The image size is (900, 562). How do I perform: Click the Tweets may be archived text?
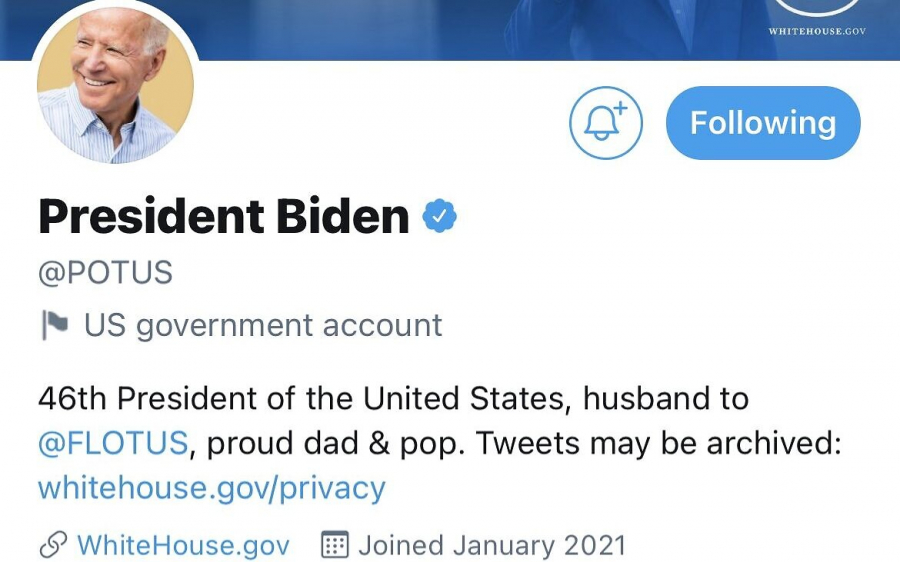tap(658, 443)
